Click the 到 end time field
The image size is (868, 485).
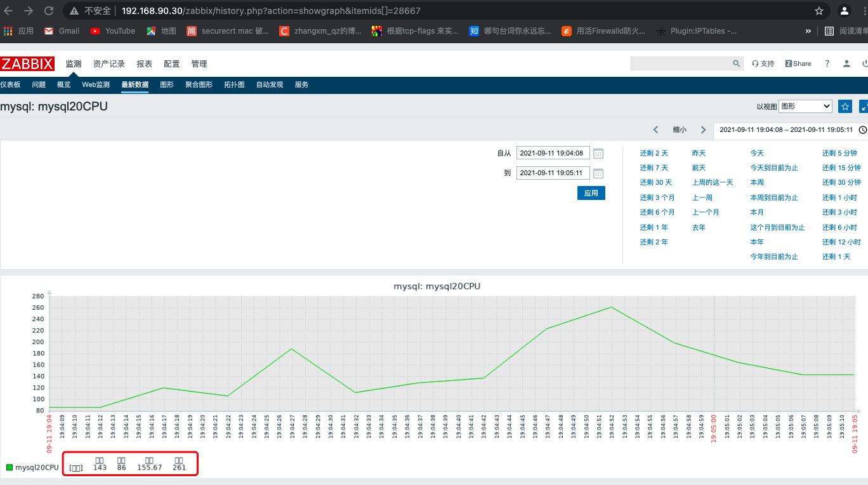(x=553, y=173)
